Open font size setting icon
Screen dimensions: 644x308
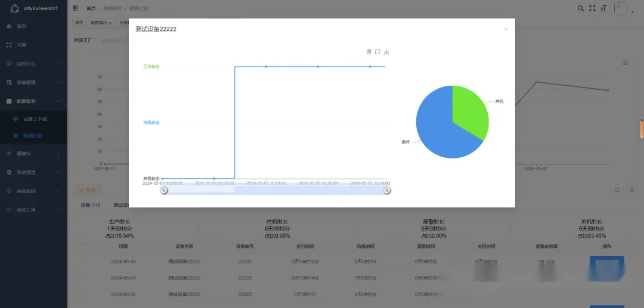[x=603, y=8]
